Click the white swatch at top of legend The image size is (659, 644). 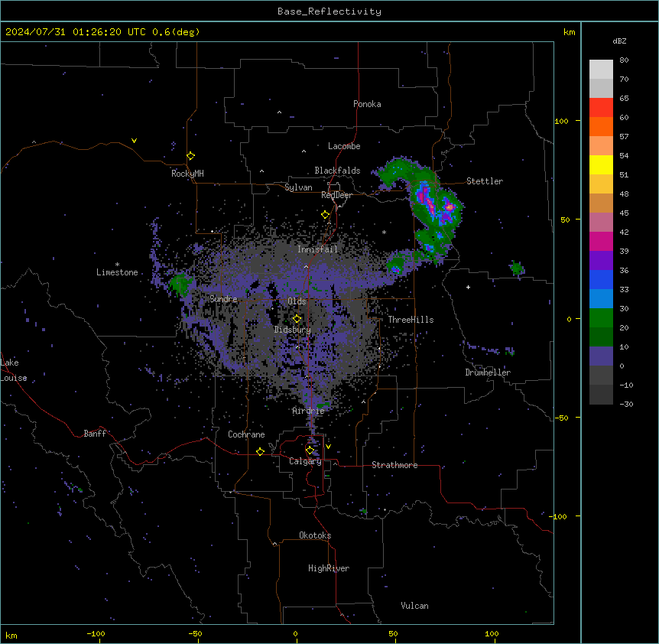601,70
